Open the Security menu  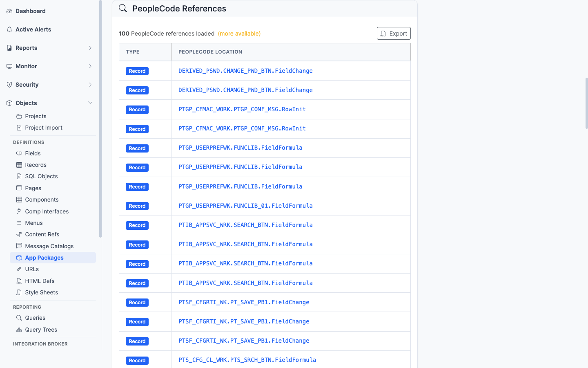click(27, 85)
